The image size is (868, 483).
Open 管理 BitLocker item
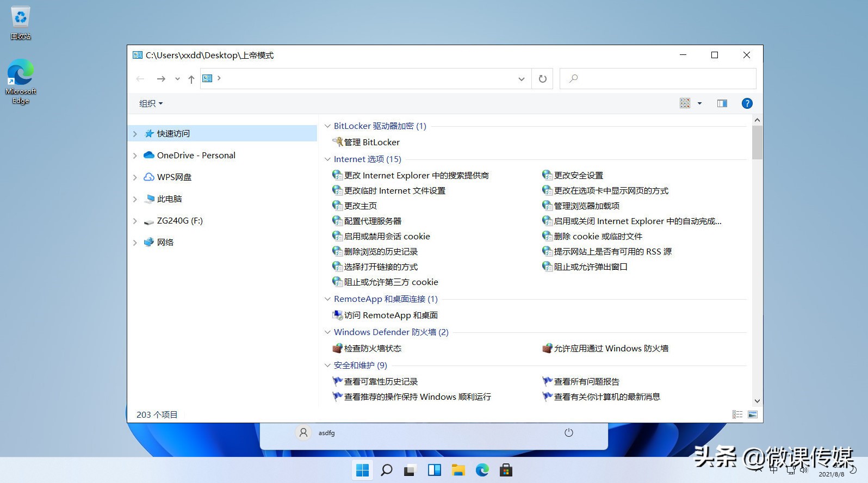tap(366, 142)
